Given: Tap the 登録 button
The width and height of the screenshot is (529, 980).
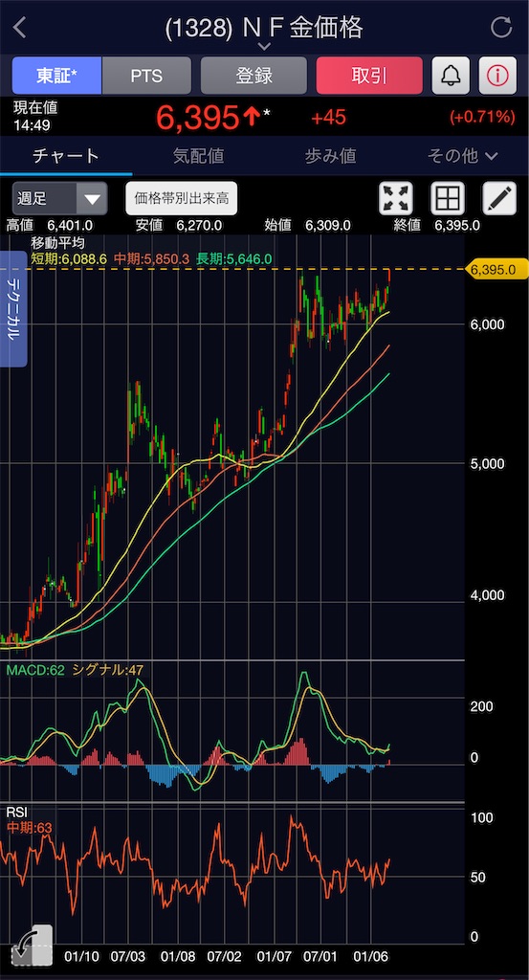Looking at the screenshot, I should [x=253, y=76].
